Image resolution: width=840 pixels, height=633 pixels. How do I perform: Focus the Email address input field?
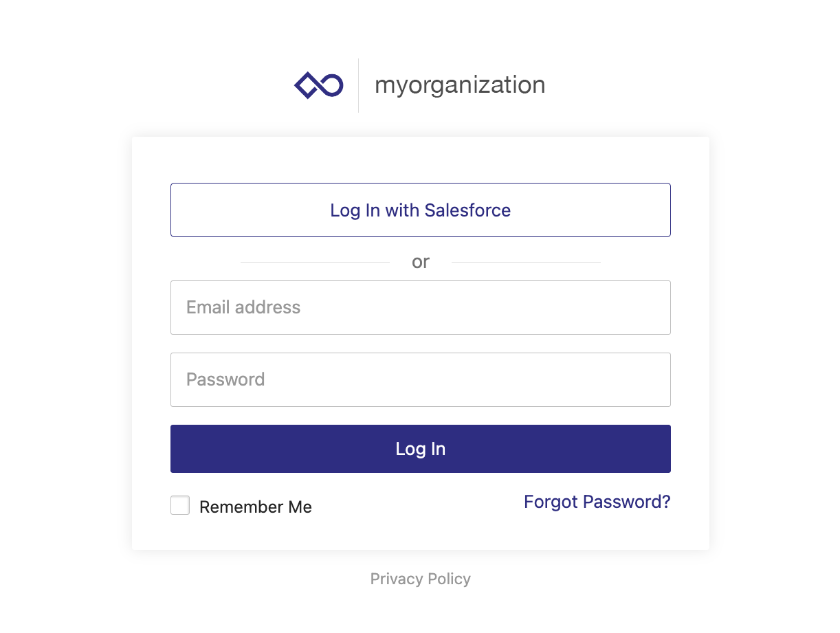click(x=420, y=307)
